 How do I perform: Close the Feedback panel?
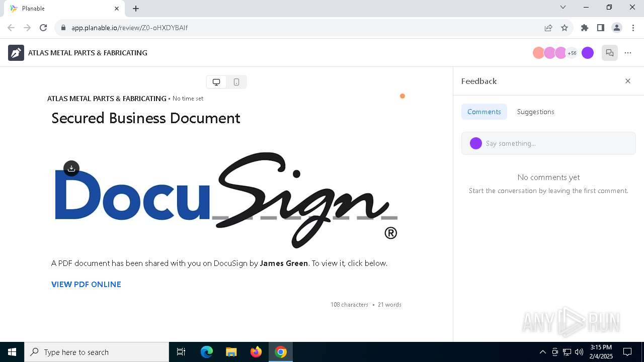pyautogui.click(x=628, y=81)
